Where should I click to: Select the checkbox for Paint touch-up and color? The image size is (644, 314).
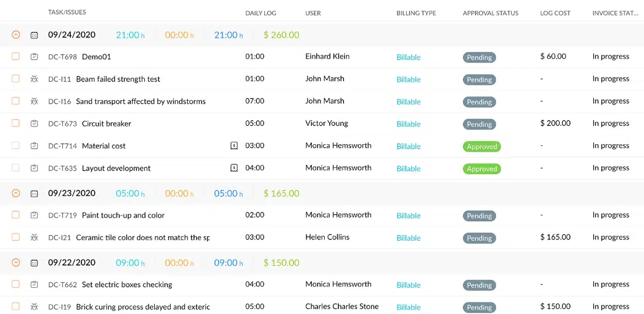tap(16, 215)
